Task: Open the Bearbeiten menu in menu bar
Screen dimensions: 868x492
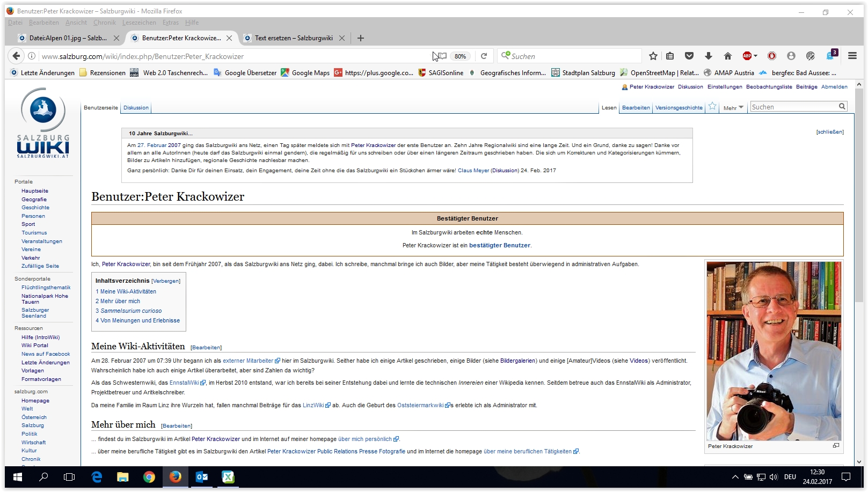Action: tap(44, 23)
